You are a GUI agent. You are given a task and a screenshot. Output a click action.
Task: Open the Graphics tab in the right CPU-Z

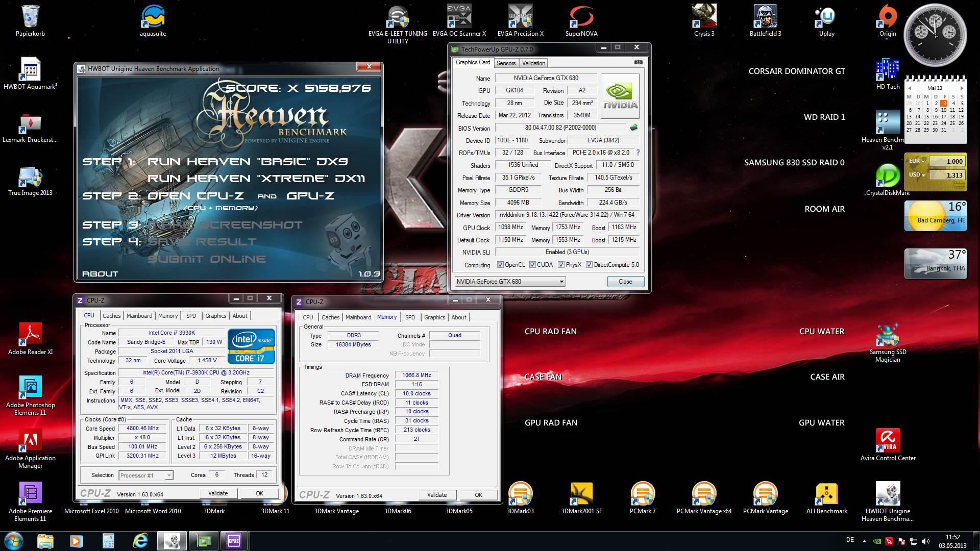point(434,317)
